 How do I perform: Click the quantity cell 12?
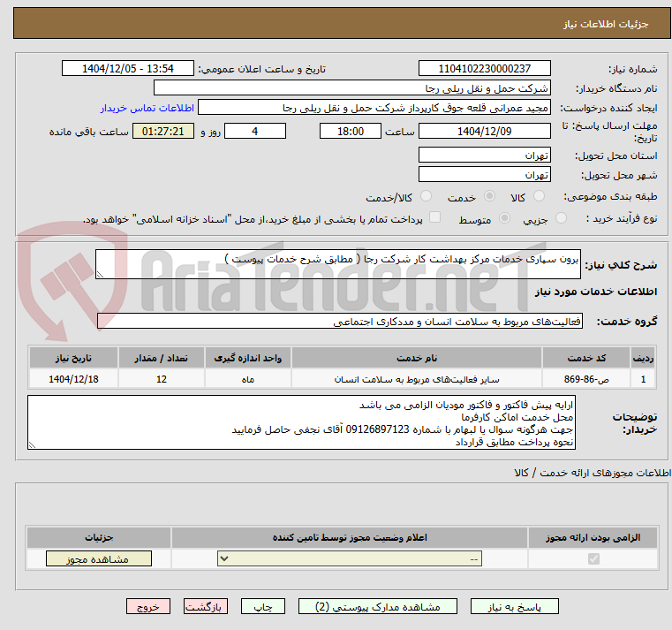[161, 379]
